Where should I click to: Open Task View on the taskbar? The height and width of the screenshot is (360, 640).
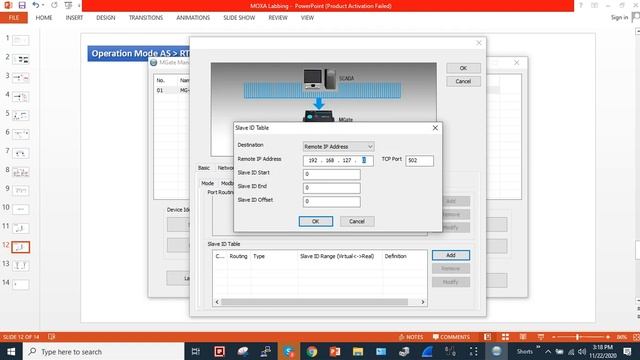coord(196,351)
